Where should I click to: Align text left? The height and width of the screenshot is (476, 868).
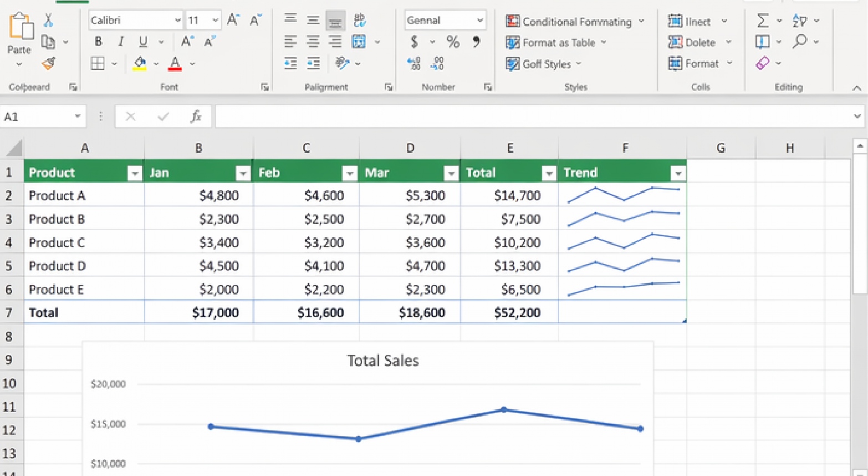[290, 42]
